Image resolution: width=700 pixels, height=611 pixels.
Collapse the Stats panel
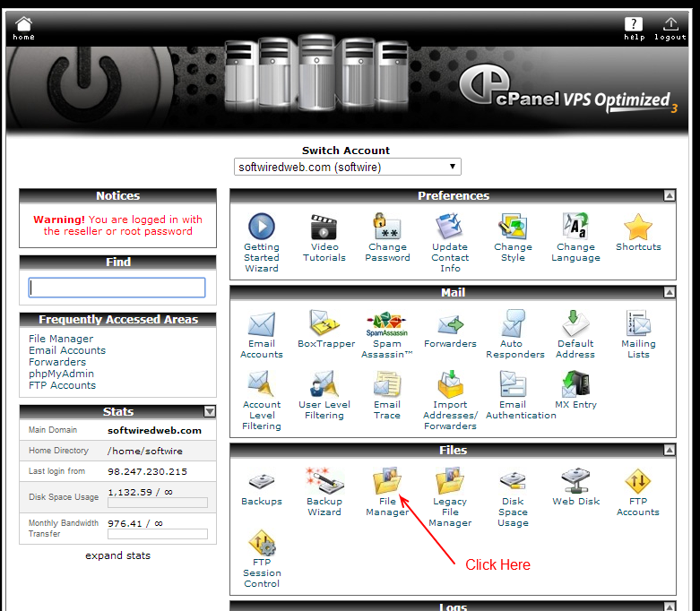(210, 412)
